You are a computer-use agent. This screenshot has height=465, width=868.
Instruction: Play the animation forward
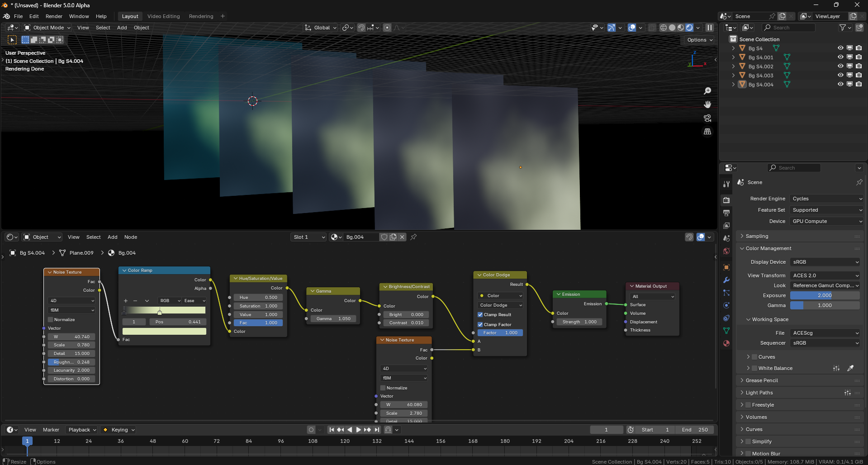pyautogui.click(x=359, y=430)
